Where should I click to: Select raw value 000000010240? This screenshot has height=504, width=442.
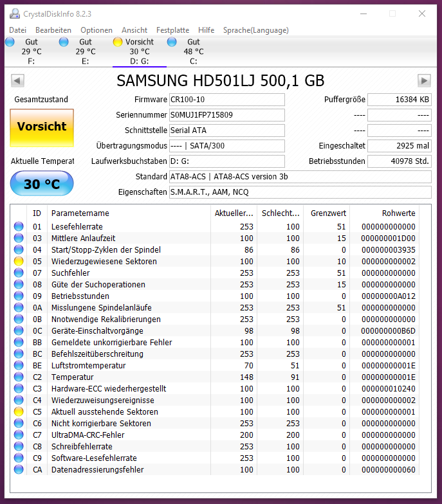tap(389, 388)
